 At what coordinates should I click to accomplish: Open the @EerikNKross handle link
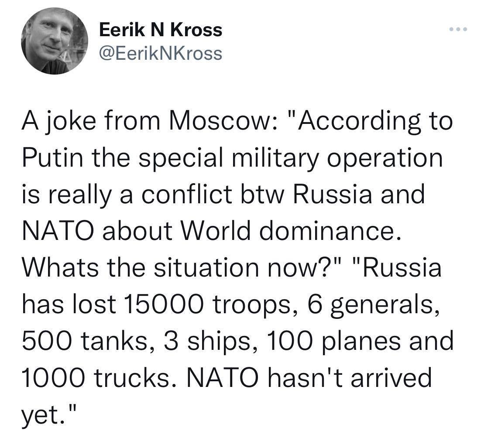click(x=161, y=53)
